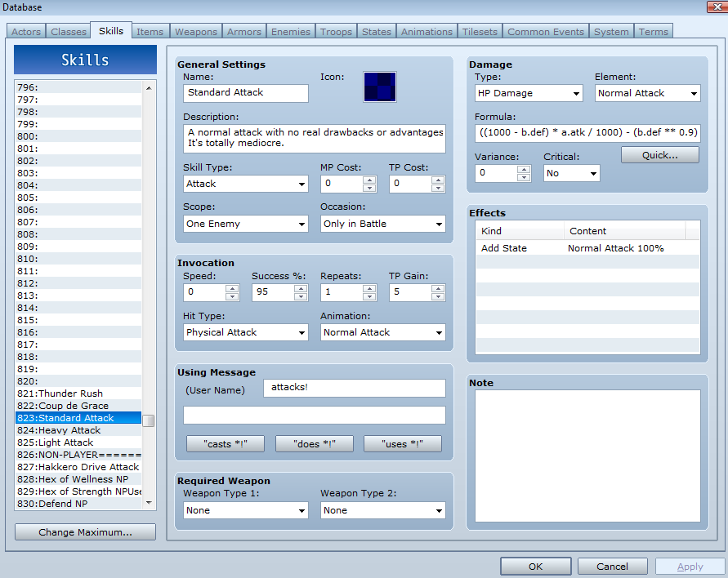Open the Terms tab

coord(654,32)
